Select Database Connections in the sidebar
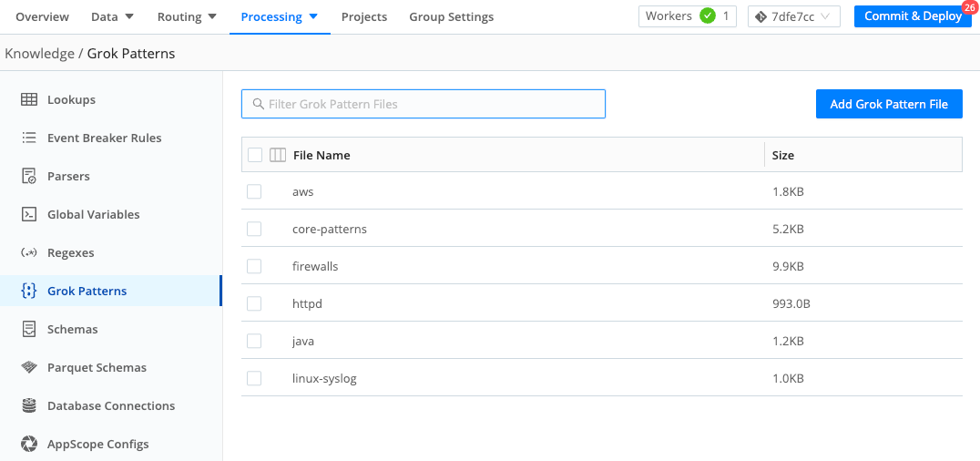Image resolution: width=980 pixels, height=461 pixels. click(x=110, y=405)
